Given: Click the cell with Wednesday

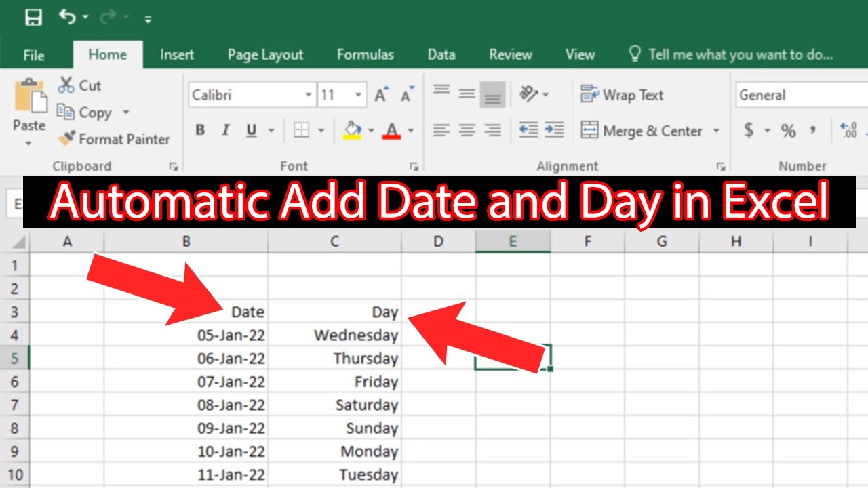Looking at the screenshot, I should click(x=334, y=335).
